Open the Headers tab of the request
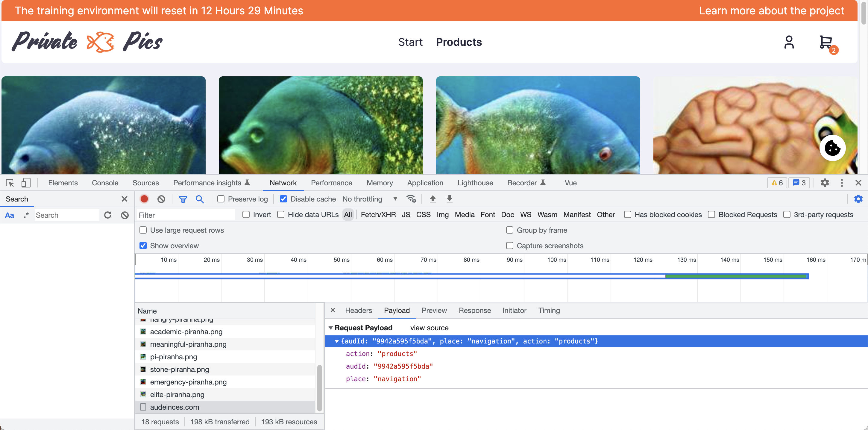868x430 pixels. tap(358, 310)
